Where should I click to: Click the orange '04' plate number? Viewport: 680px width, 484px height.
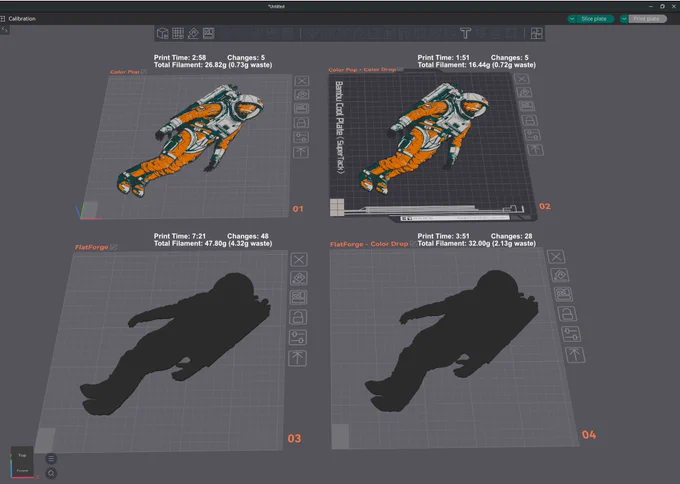[589, 435]
